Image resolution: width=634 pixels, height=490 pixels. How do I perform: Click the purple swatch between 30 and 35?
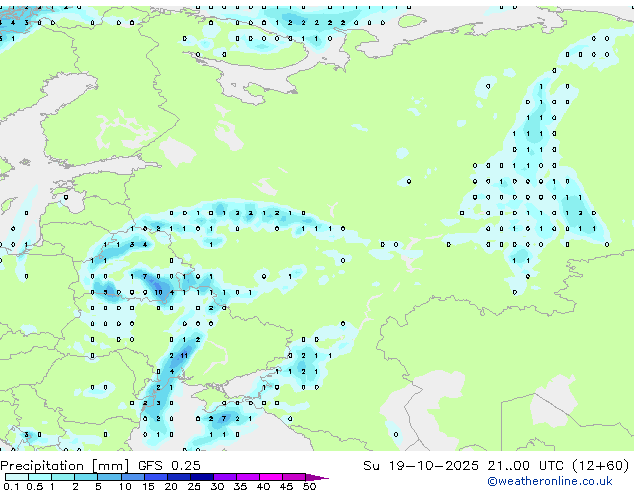(x=224, y=477)
